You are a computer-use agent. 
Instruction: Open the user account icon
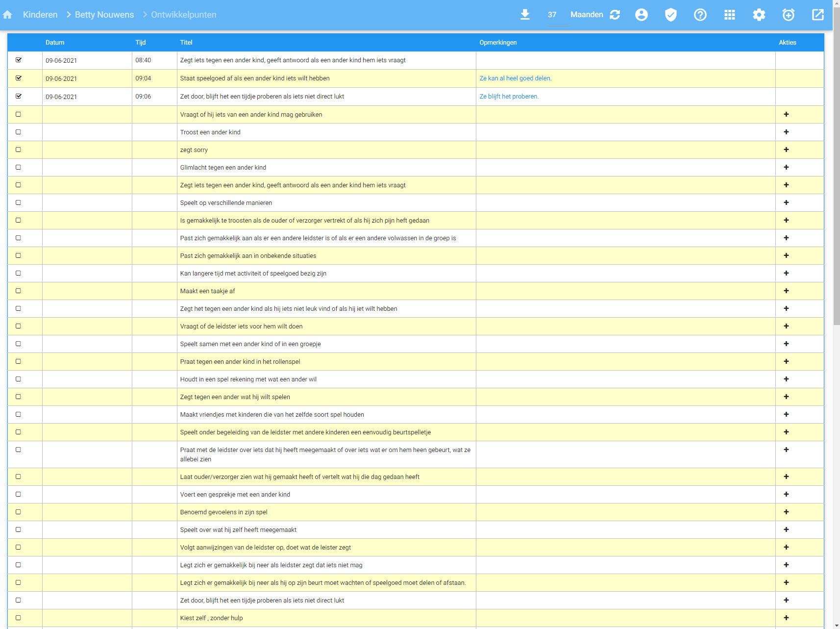[x=641, y=15]
